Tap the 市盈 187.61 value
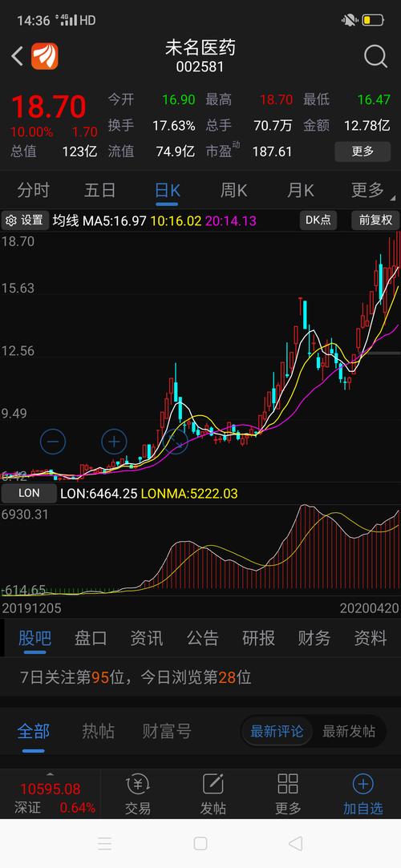Screen dimensions: 401x868 pos(272,151)
